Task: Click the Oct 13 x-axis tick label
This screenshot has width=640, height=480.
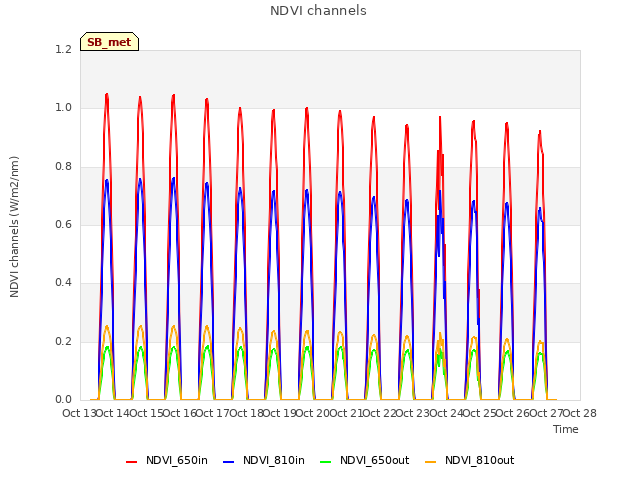Action: tap(79, 413)
